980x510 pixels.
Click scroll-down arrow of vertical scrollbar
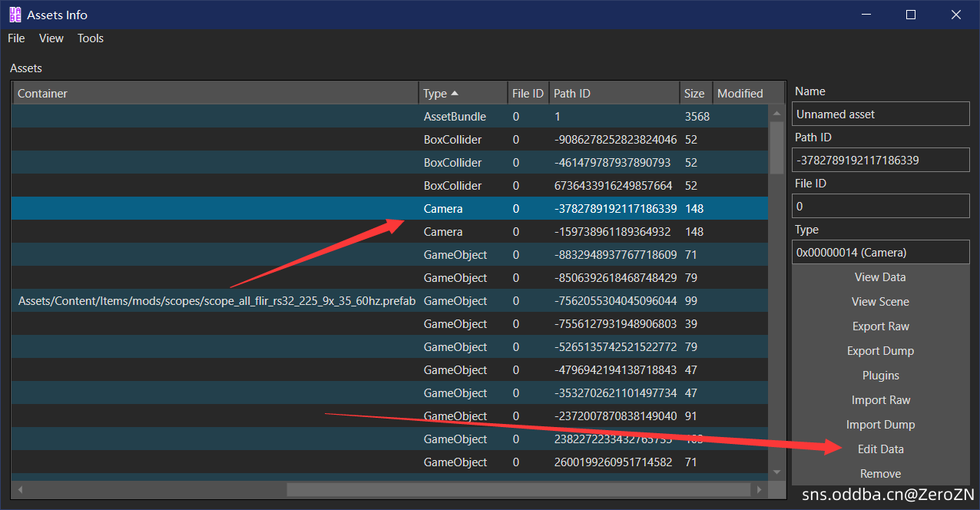click(x=776, y=472)
